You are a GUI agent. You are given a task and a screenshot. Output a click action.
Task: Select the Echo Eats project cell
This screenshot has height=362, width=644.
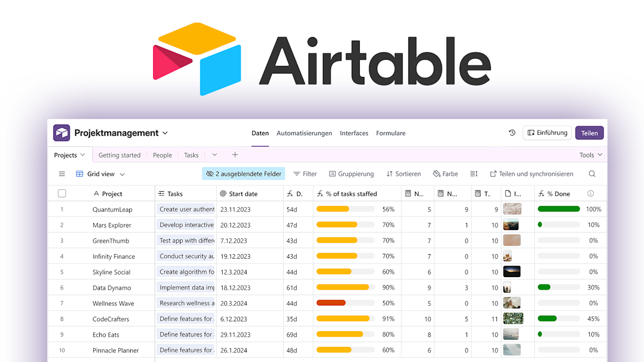tap(106, 334)
